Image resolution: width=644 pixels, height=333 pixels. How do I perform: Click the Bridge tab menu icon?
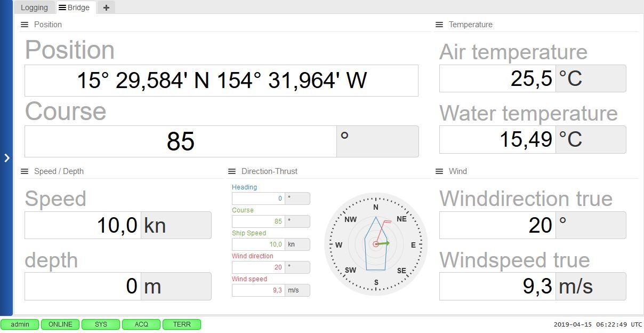tap(62, 7)
